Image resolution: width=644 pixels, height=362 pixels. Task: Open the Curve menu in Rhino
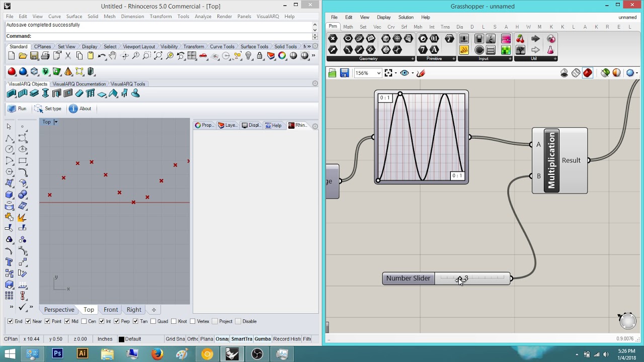point(54,16)
